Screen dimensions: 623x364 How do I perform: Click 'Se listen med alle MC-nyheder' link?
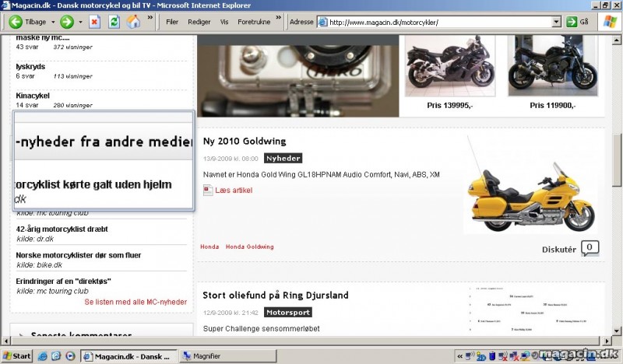click(x=136, y=302)
